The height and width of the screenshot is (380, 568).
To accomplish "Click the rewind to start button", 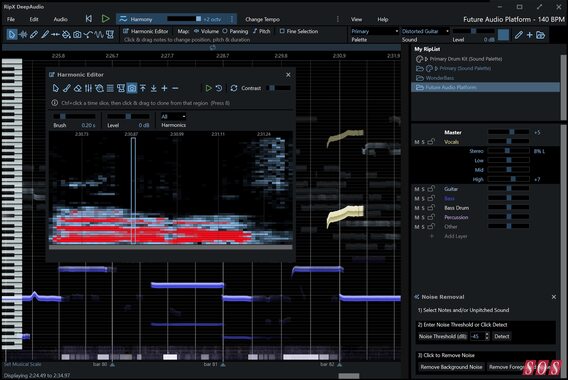I will coord(89,18).
